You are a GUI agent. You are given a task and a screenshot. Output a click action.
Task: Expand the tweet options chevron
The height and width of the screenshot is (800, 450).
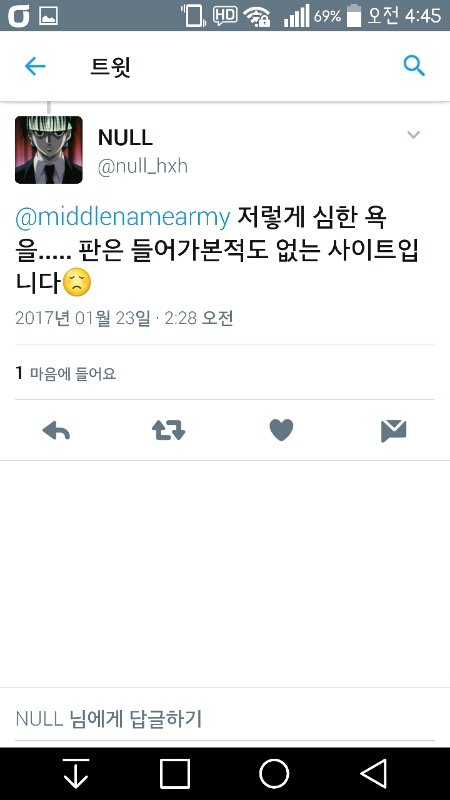[x=413, y=135]
